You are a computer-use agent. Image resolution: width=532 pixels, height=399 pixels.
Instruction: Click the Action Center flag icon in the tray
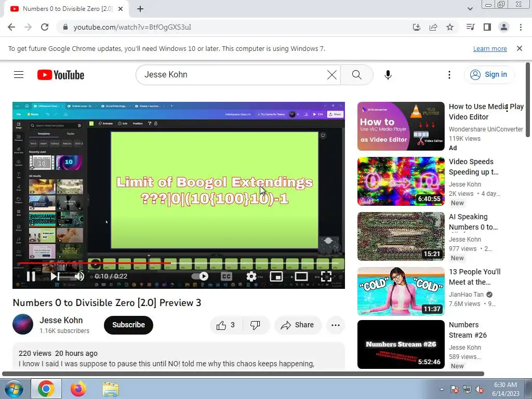click(454, 390)
